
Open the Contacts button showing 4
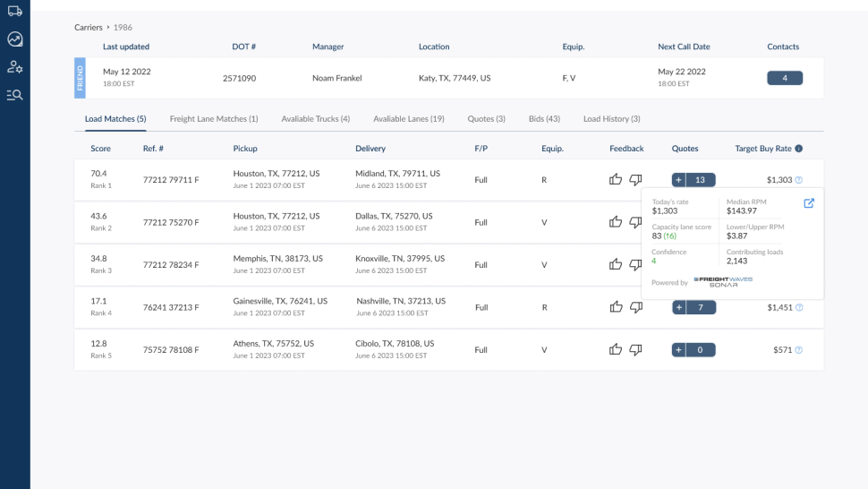785,78
